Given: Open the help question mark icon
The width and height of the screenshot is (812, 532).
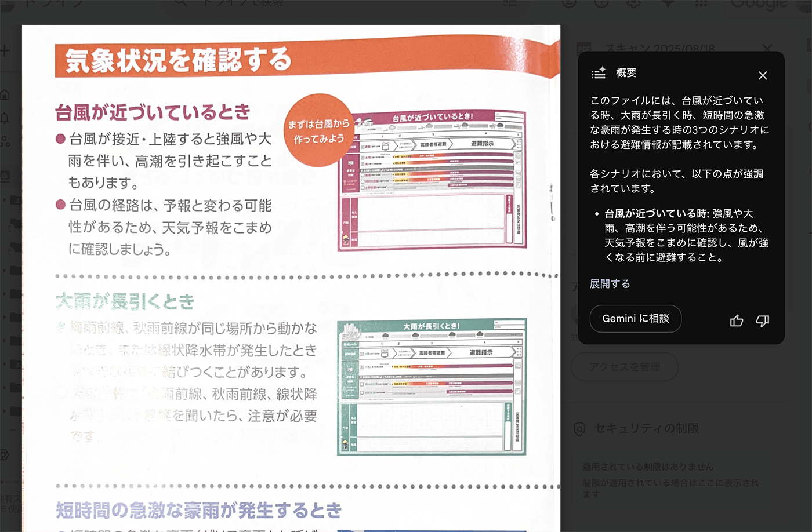Looking at the screenshot, I should (x=602, y=3).
